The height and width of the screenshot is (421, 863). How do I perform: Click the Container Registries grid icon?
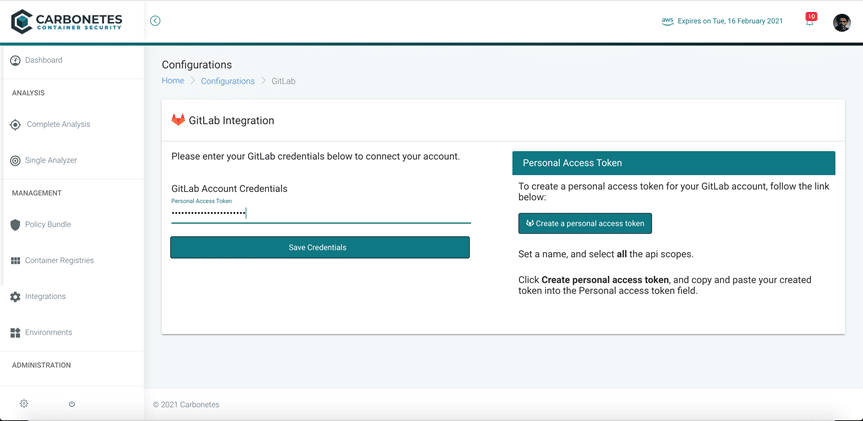tap(15, 260)
